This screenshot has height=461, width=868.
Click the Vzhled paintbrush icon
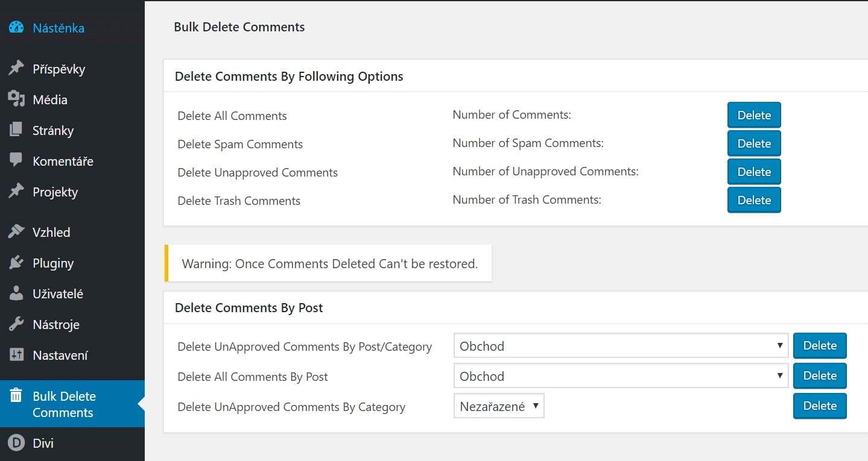(16, 232)
